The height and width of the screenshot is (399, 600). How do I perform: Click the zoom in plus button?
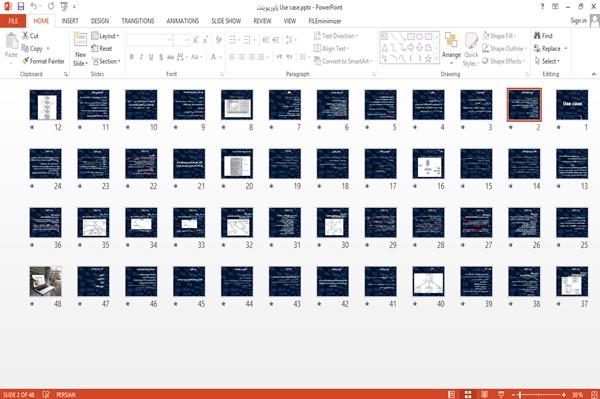click(x=564, y=394)
